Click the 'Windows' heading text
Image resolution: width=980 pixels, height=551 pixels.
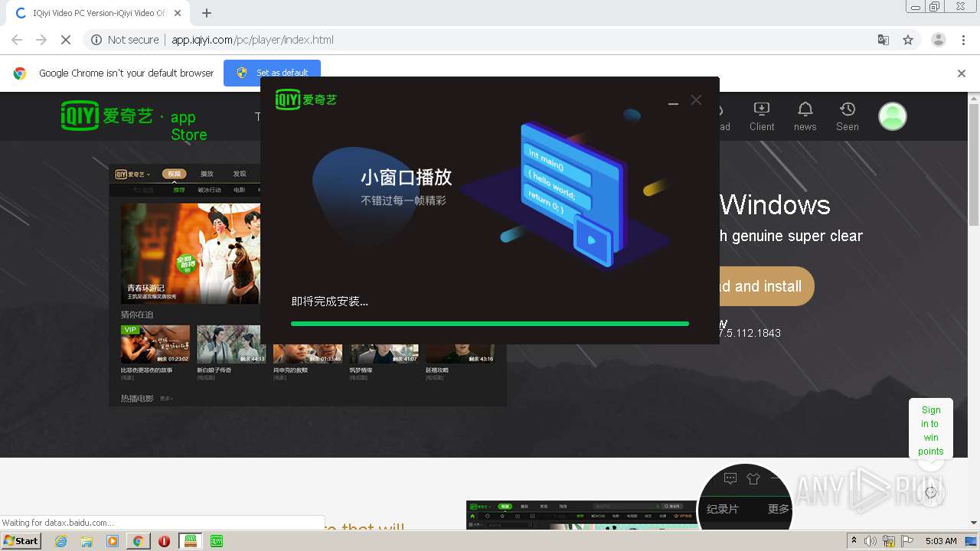point(775,204)
